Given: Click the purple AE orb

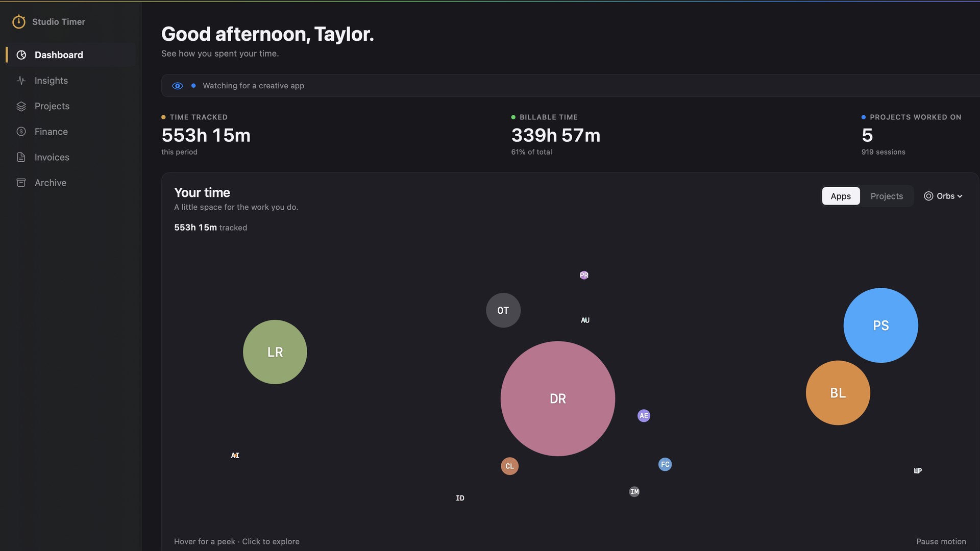Looking at the screenshot, I should click(x=644, y=416).
